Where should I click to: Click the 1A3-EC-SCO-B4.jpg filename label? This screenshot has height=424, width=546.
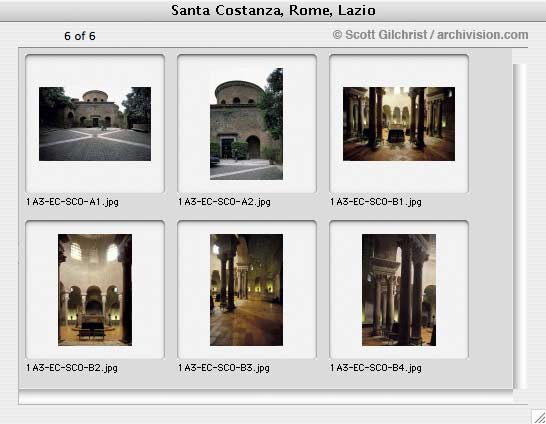[376, 368]
